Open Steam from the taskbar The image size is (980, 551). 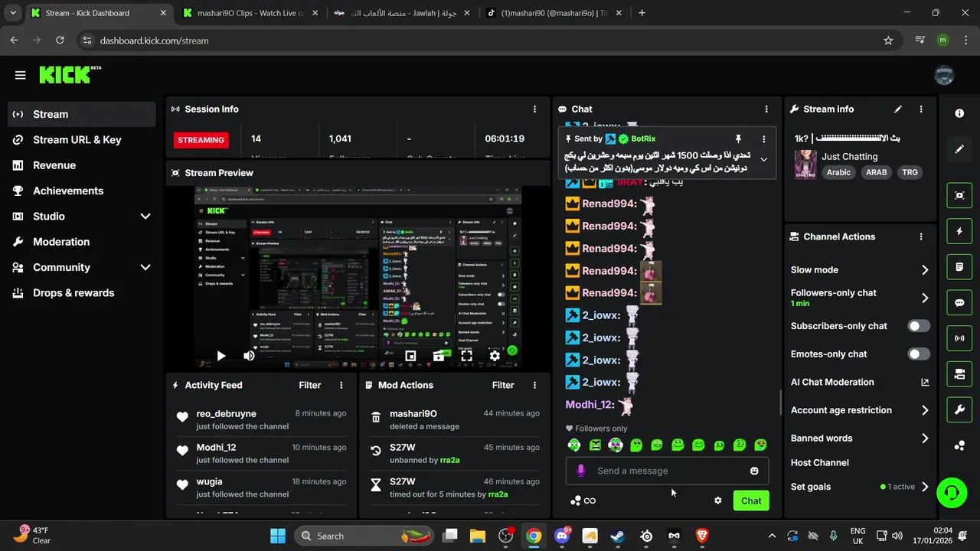[x=617, y=536]
